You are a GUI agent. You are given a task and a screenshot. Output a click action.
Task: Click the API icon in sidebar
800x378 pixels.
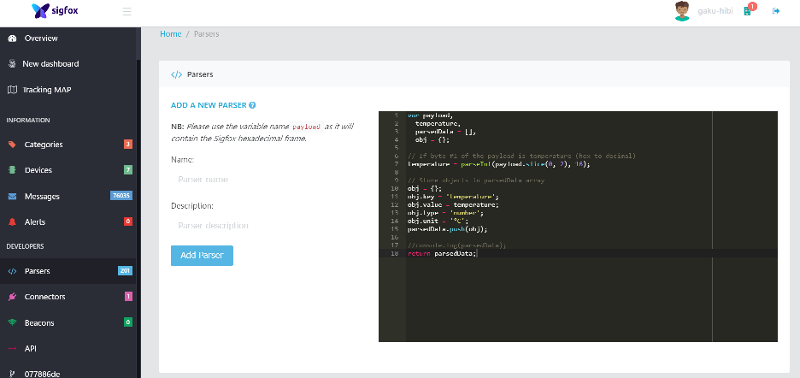[12, 348]
